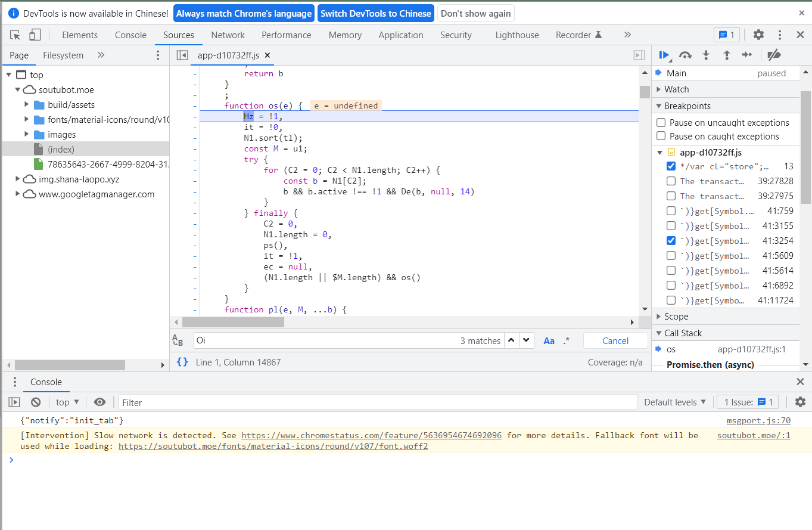
Task: Show the console sidebar icon
Action: point(14,402)
